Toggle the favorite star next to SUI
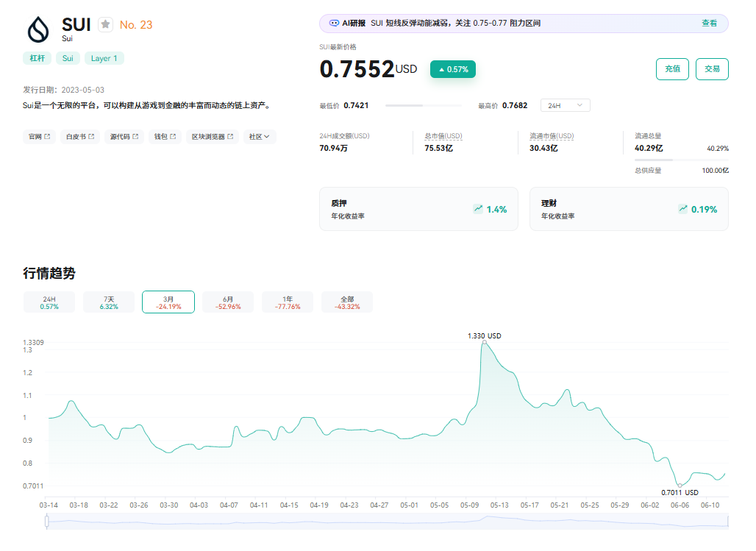 [x=106, y=24]
